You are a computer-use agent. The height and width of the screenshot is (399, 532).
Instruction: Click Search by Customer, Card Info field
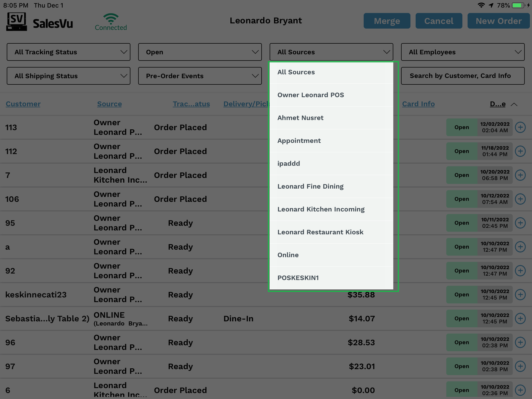coord(463,76)
